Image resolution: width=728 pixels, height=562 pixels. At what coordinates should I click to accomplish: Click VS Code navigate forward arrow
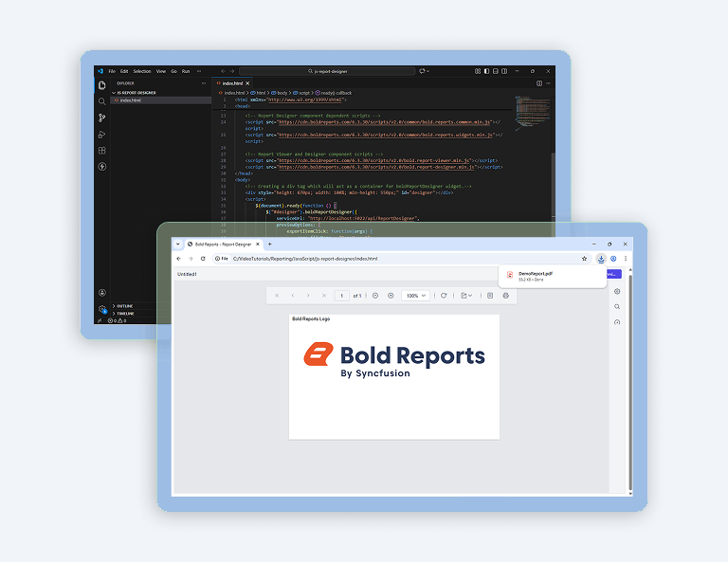coord(231,71)
